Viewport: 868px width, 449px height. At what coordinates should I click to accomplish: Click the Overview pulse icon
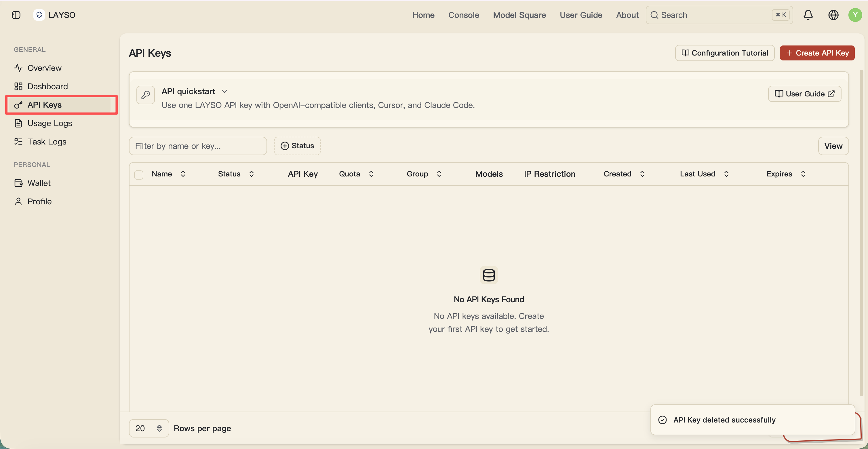(x=18, y=68)
